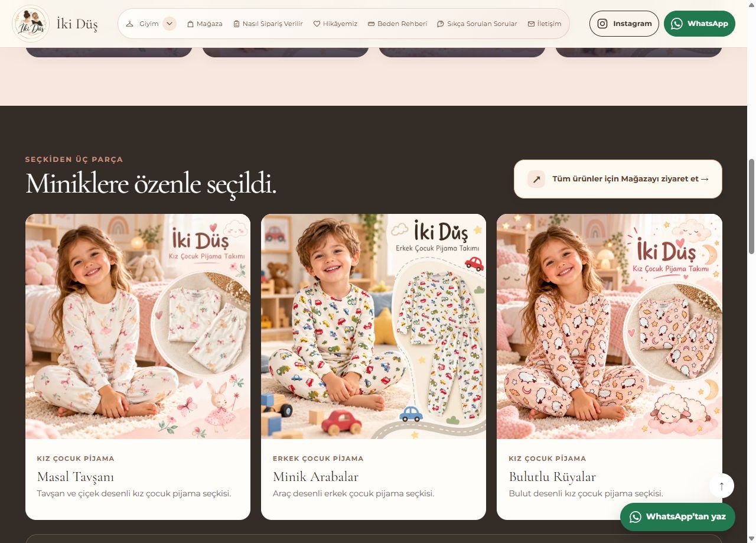The height and width of the screenshot is (543, 756).
Task: Click text 'Araç desenli erkek çocuk pijama seçkisi.'
Action: tap(353, 493)
